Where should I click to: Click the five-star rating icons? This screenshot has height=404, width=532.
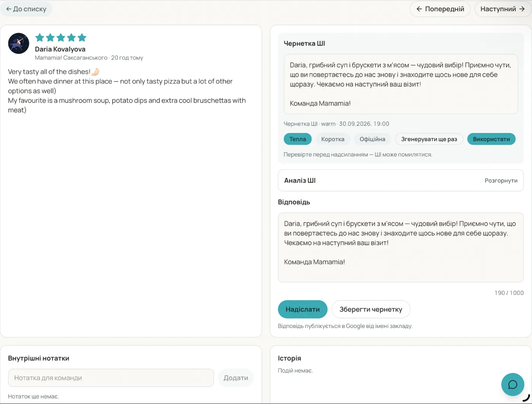coord(61,38)
